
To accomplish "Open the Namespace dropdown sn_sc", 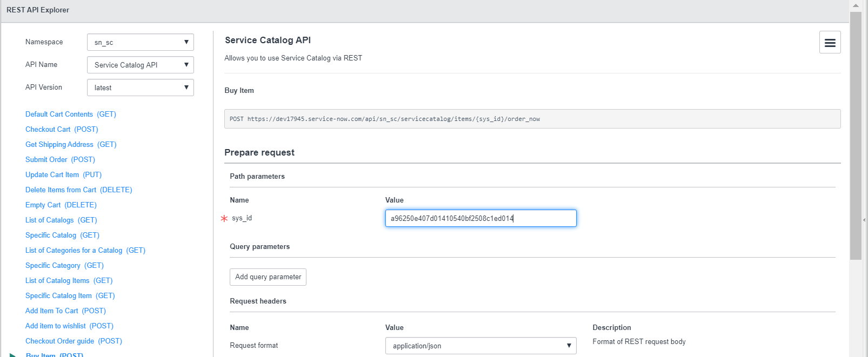I will (x=140, y=42).
